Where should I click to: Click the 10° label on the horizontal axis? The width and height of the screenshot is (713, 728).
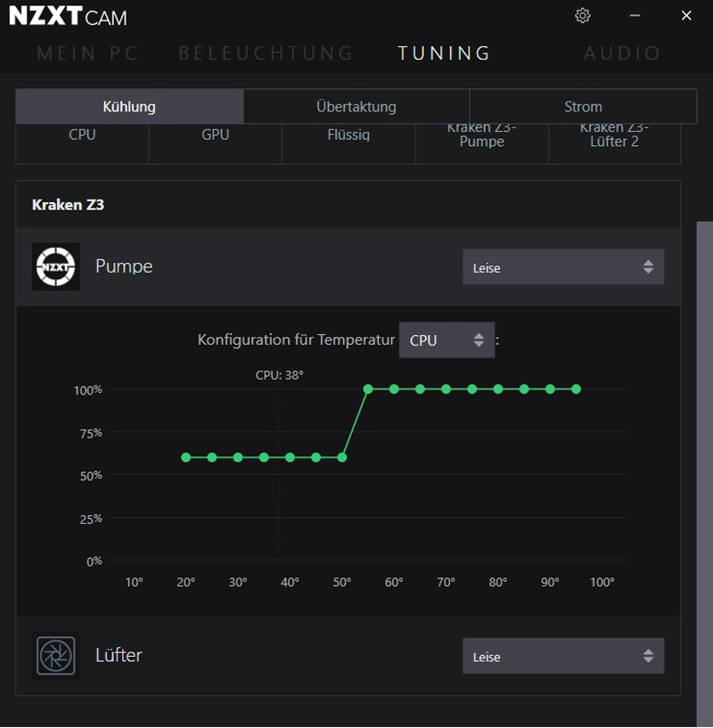coord(135,582)
